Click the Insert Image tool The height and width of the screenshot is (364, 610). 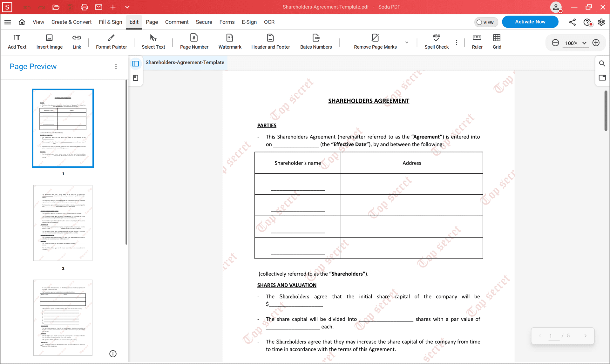(49, 42)
